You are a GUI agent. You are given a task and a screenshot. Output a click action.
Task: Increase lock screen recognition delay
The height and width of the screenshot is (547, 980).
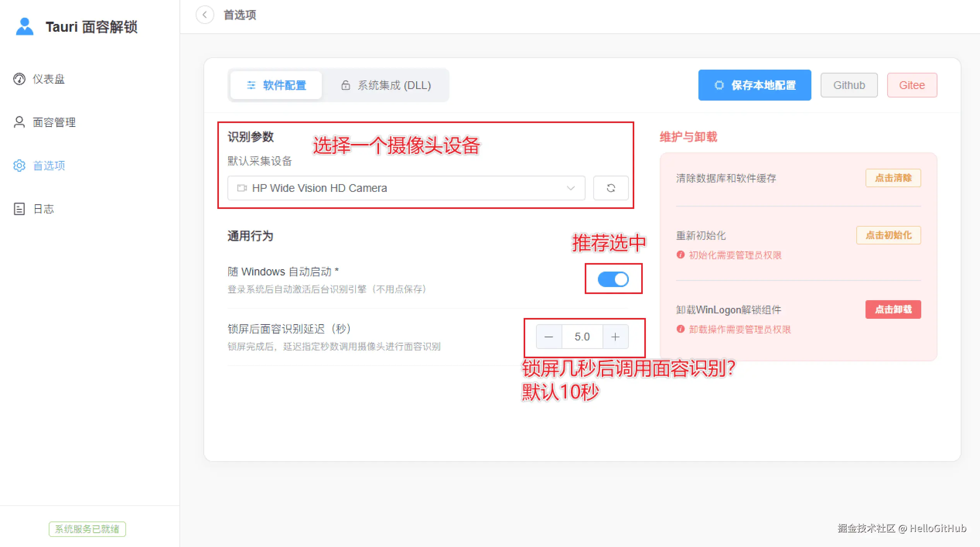[615, 337]
